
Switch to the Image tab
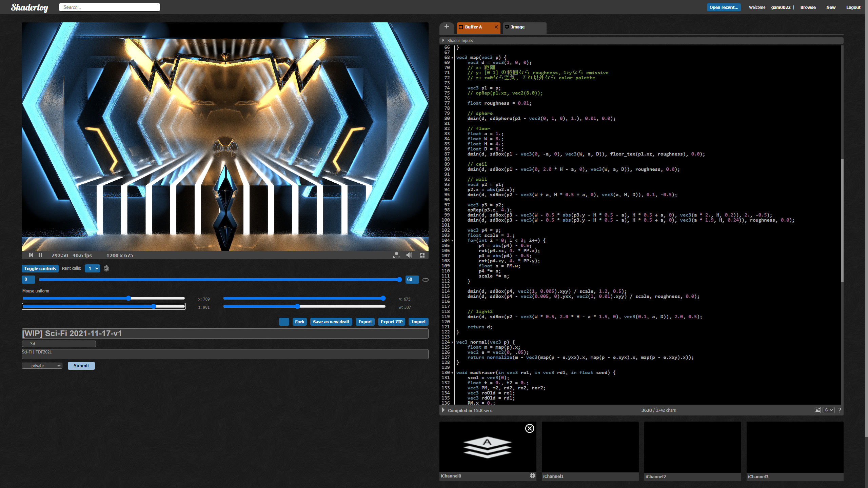tap(517, 27)
